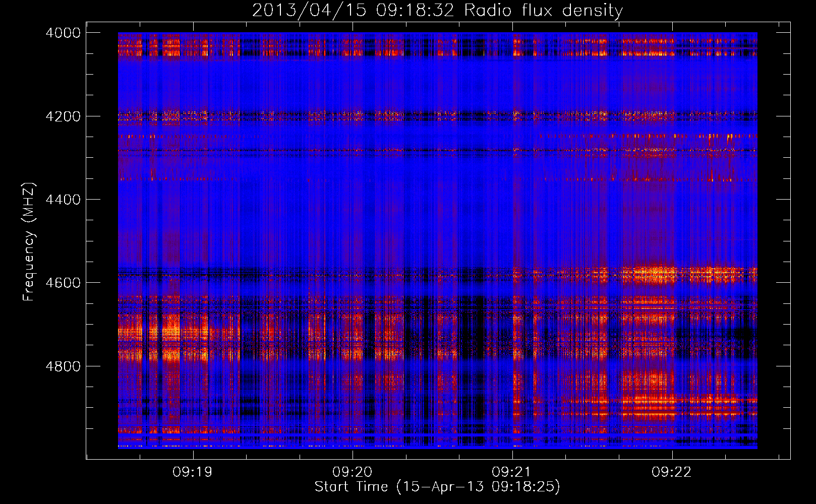Click the 4600 frequency tick label

pyautogui.click(x=63, y=283)
